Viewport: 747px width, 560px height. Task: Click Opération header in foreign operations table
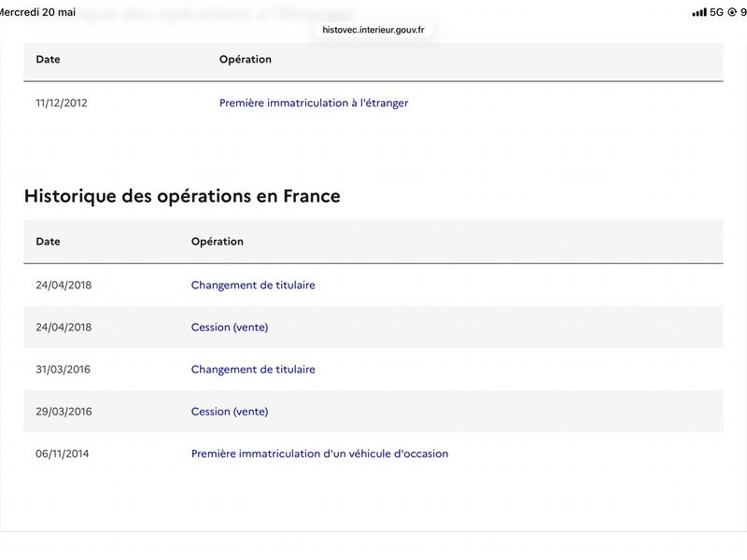click(246, 60)
